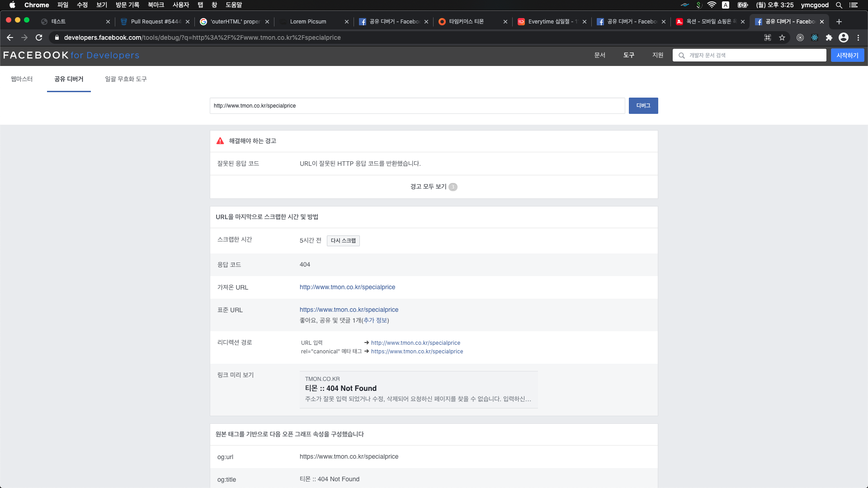
Task: Focus the debugger URL input field
Action: [417, 106]
